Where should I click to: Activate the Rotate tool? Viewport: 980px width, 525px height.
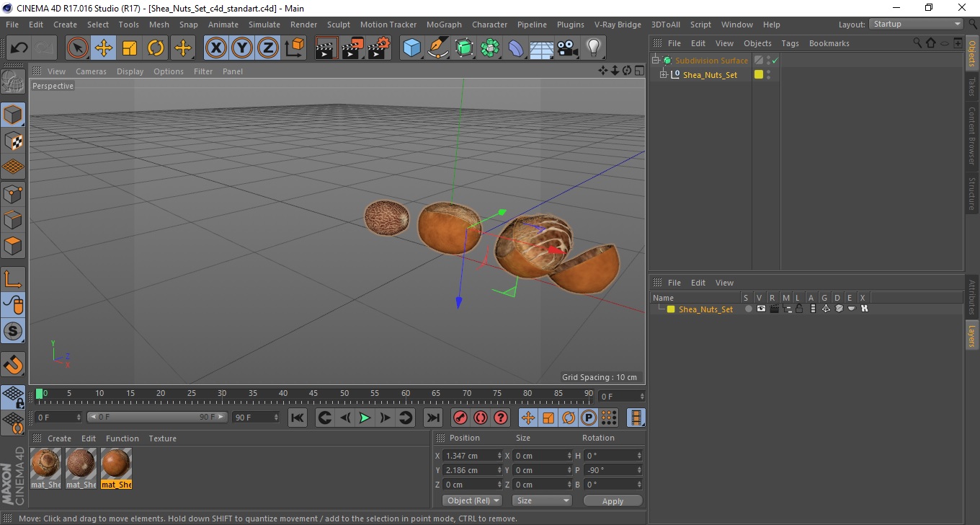(x=156, y=48)
